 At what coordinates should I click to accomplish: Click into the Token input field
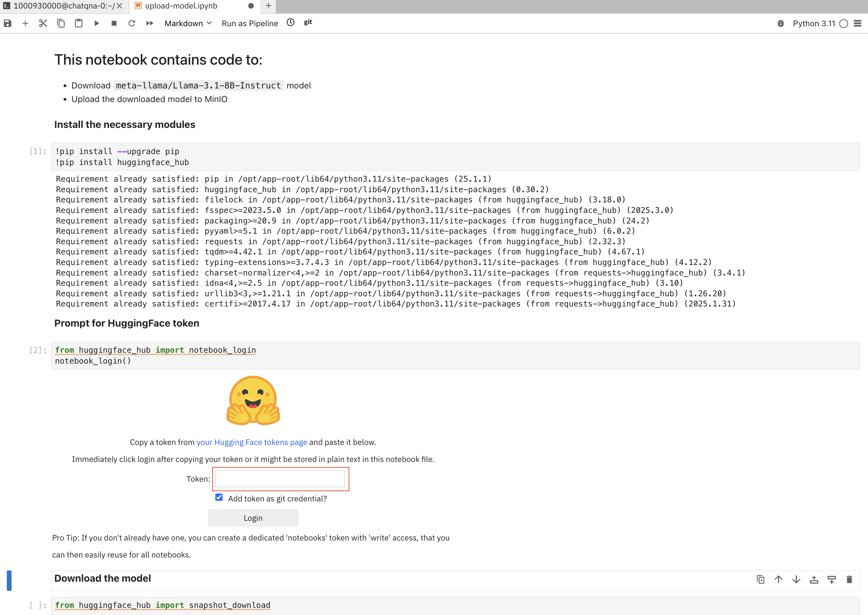click(x=280, y=479)
